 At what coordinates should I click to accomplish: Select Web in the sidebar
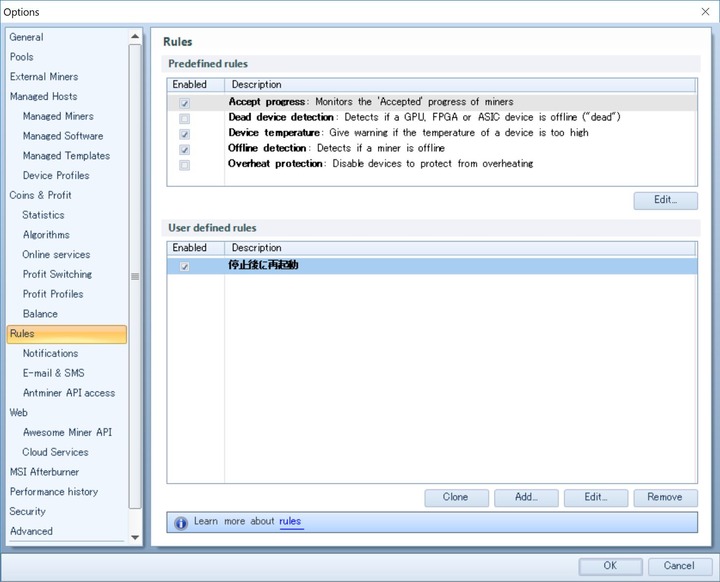(x=18, y=412)
